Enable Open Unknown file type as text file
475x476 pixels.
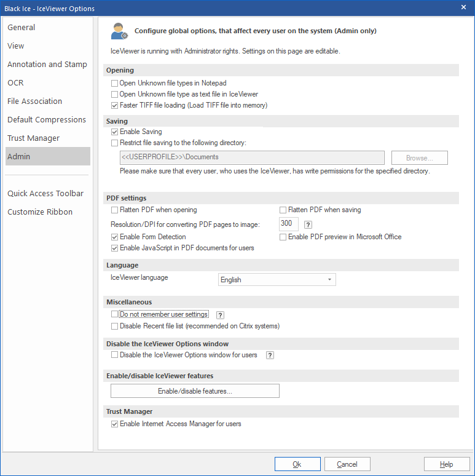click(x=114, y=95)
